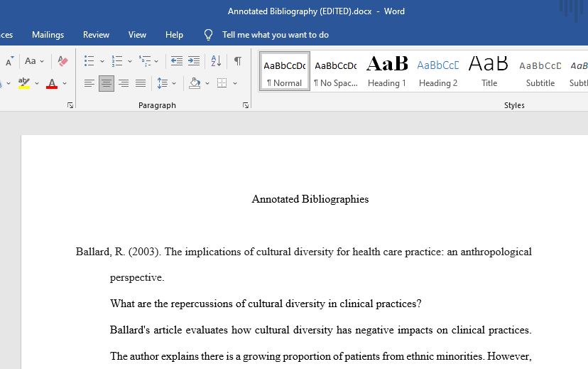Open Text Highlight Color dropdown
The image size is (588, 369).
coord(37,83)
